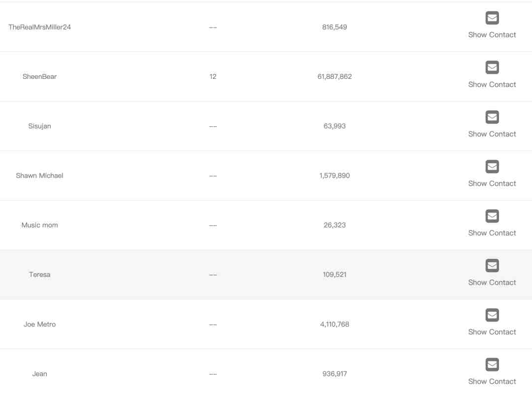Click envelope icon beside Shawn Michael
532x398 pixels.
[x=492, y=167]
